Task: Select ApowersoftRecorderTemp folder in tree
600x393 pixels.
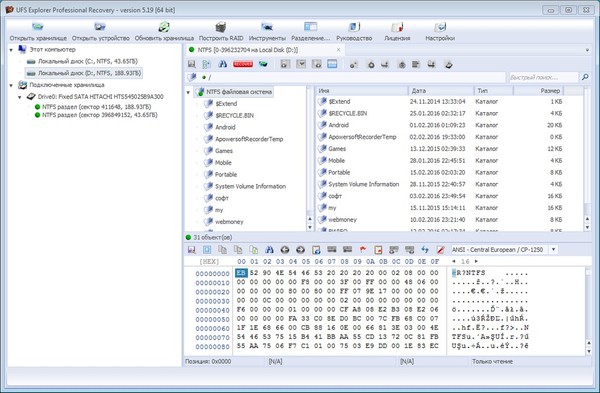Action: 249,139
